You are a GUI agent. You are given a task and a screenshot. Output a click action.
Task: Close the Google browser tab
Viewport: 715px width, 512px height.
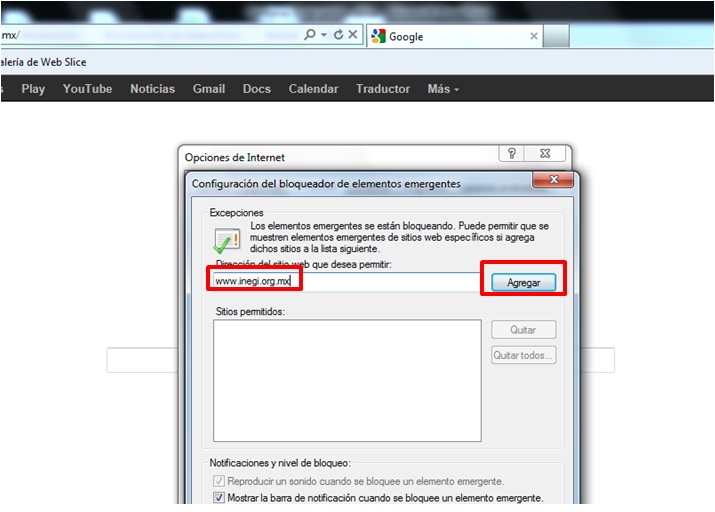tap(534, 36)
